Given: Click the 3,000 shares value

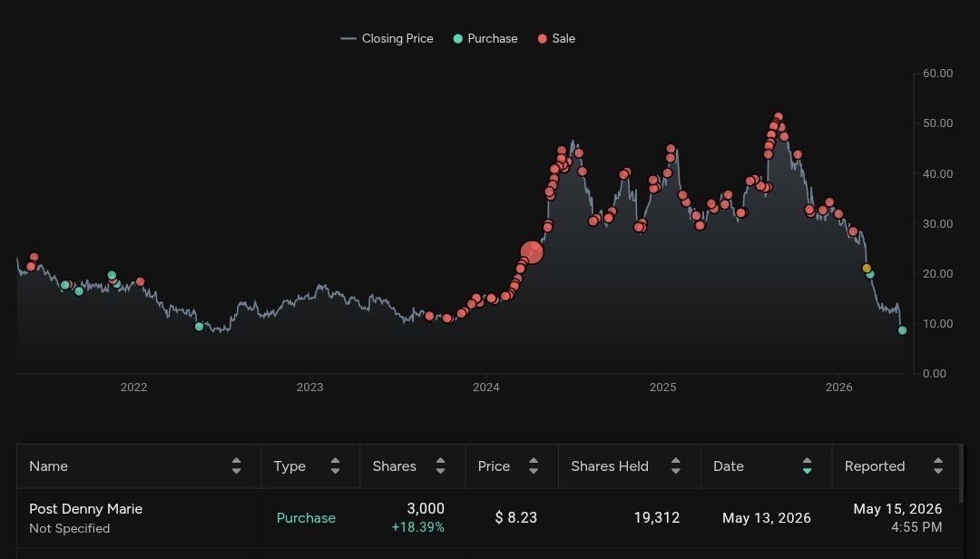Looking at the screenshot, I should coord(426,508).
